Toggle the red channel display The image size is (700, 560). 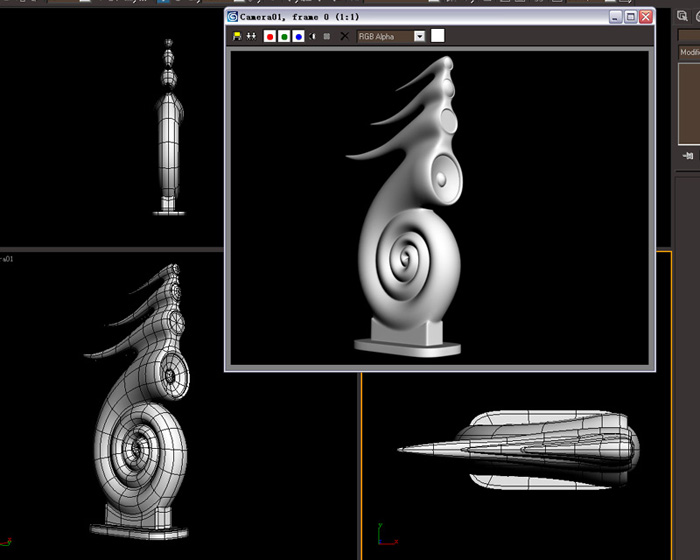click(270, 36)
